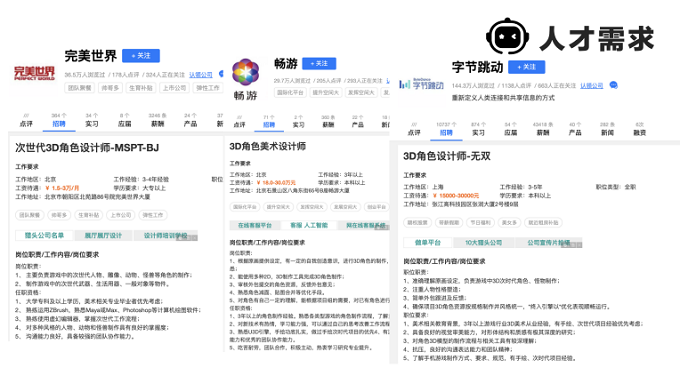Click the 弹性工作 tag under the 完美世界 header

[x=208, y=88]
